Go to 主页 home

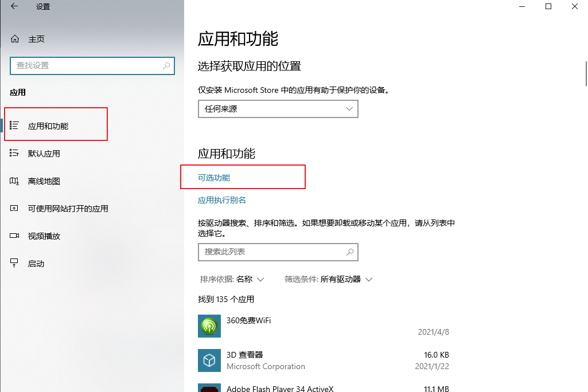36,39
